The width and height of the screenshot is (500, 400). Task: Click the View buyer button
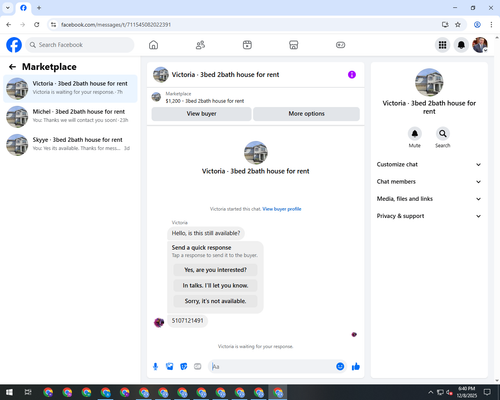[201, 114]
